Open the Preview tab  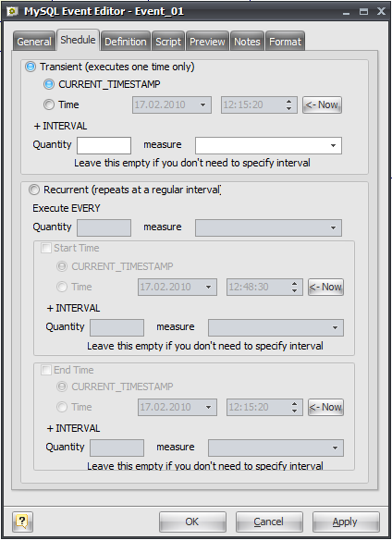pos(207,42)
